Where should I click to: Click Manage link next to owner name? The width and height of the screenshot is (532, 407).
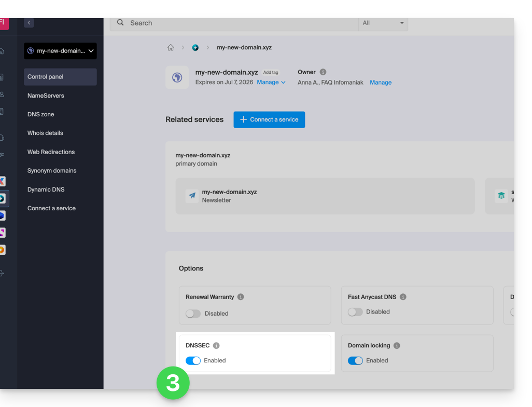point(381,82)
